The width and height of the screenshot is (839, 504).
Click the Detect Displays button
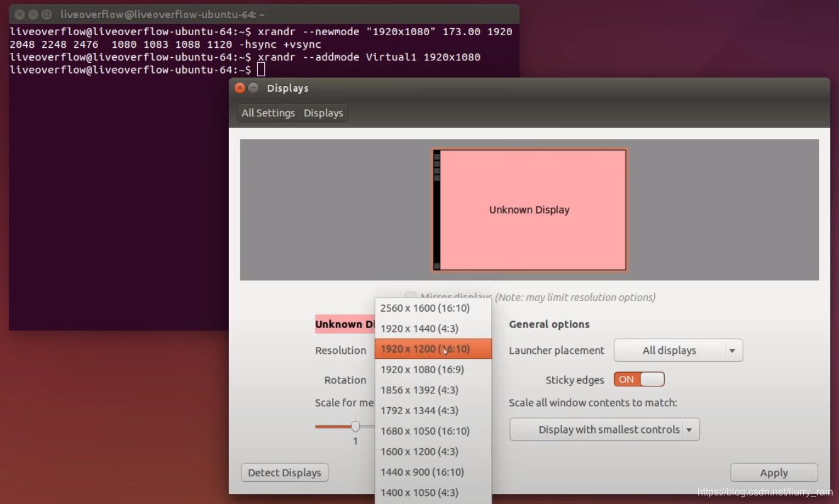pyautogui.click(x=284, y=472)
